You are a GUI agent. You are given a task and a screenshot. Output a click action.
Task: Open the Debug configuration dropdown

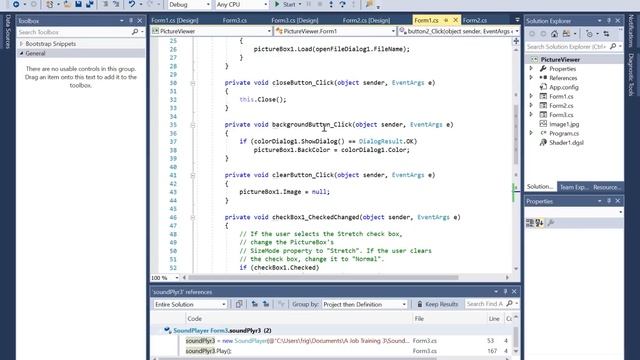(x=189, y=4)
